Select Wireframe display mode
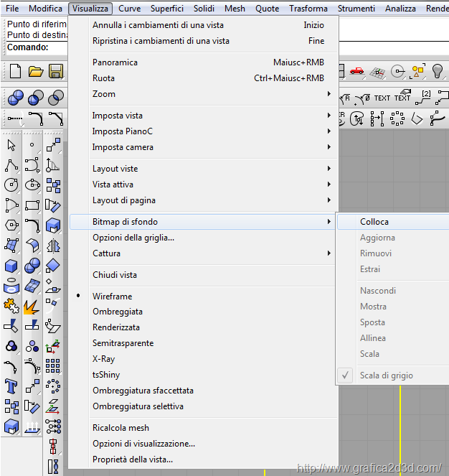 point(112,297)
